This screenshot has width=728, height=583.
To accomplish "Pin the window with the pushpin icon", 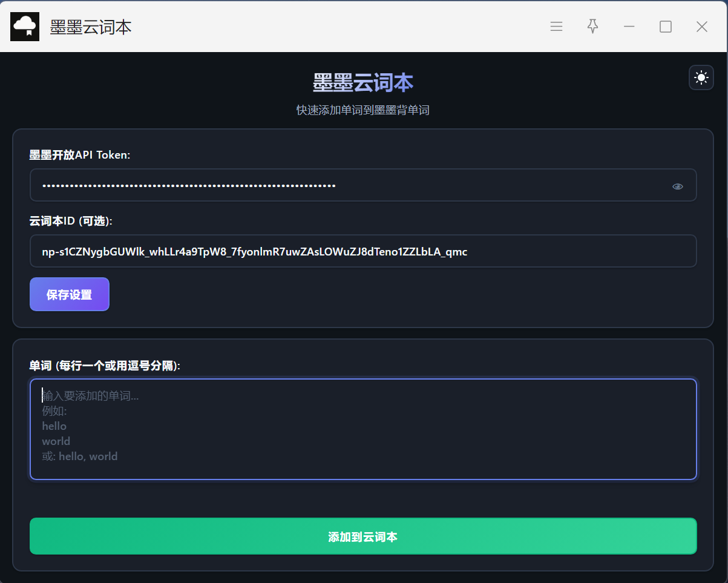I will pos(593,26).
